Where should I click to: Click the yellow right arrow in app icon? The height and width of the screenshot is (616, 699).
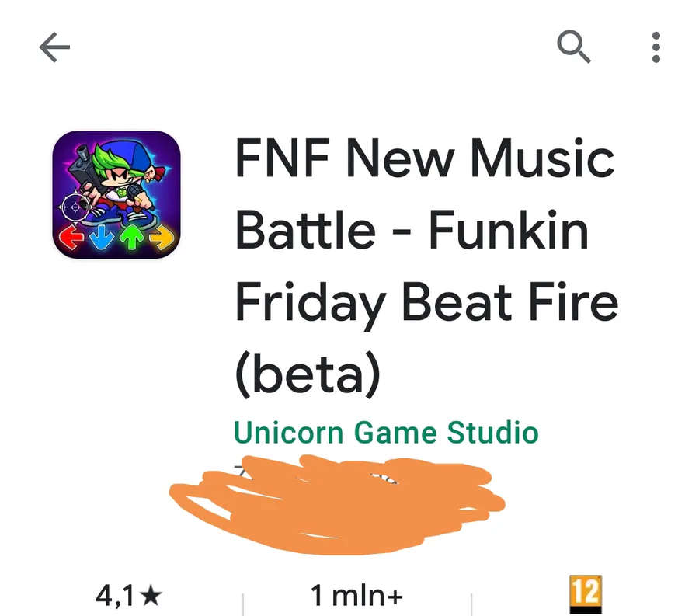162,236
